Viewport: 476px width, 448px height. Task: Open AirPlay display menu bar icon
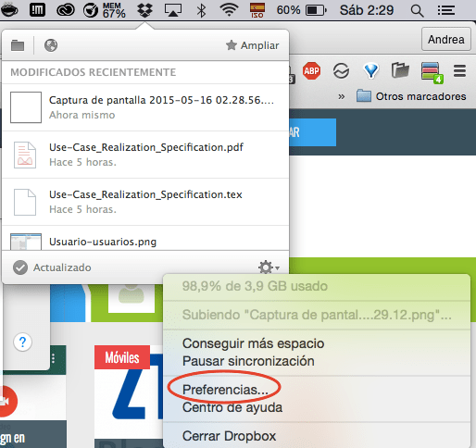tap(173, 10)
